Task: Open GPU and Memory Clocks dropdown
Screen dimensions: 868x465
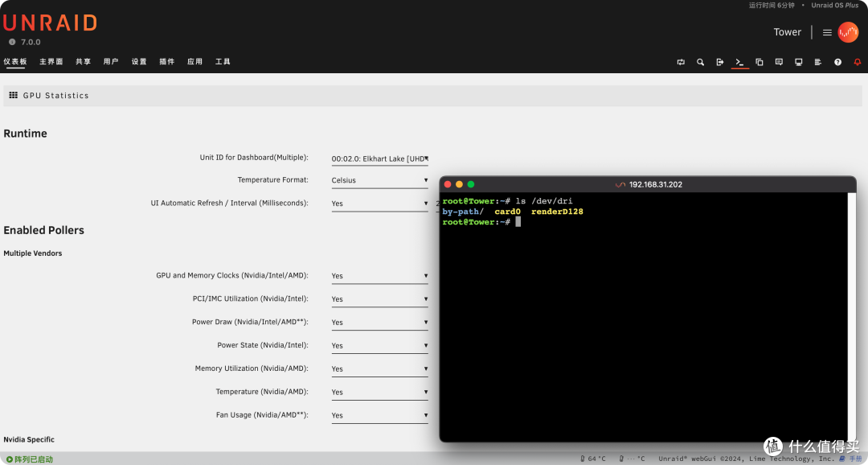Action: click(379, 275)
